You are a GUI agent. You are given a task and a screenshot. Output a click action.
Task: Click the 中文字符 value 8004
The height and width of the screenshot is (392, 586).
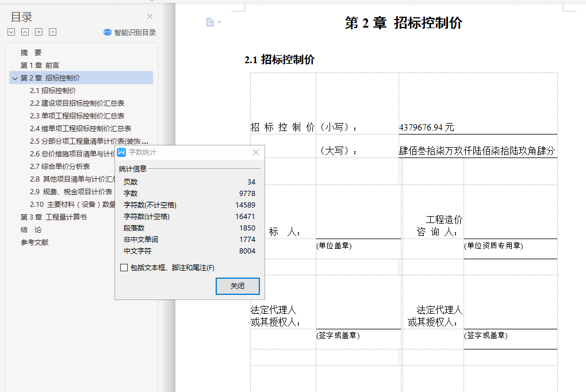click(x=247, y=251)
